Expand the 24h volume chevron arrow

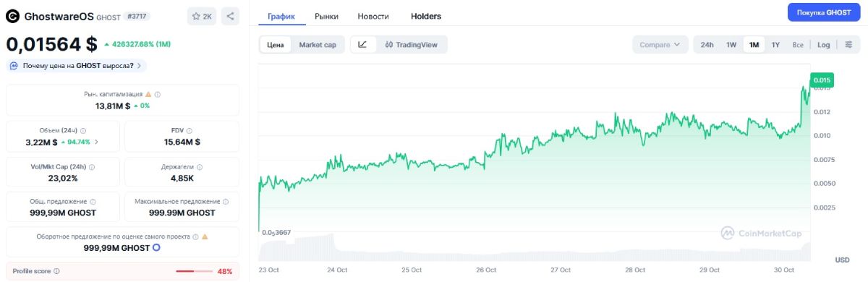(x=96, y=142)
